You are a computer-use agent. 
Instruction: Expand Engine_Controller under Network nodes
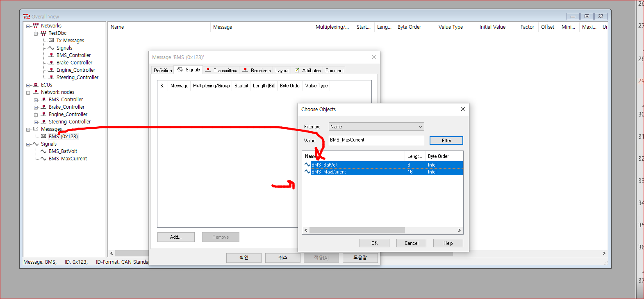[x=36, y=115]
